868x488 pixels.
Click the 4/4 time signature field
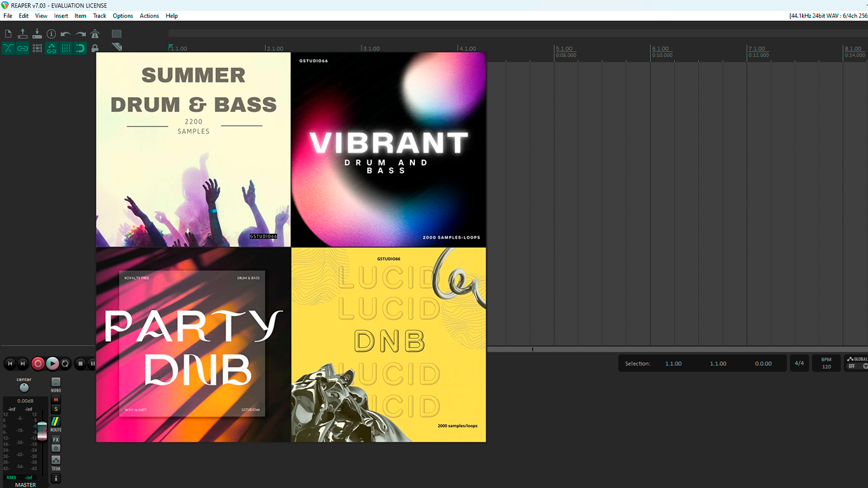click(799, 363)
